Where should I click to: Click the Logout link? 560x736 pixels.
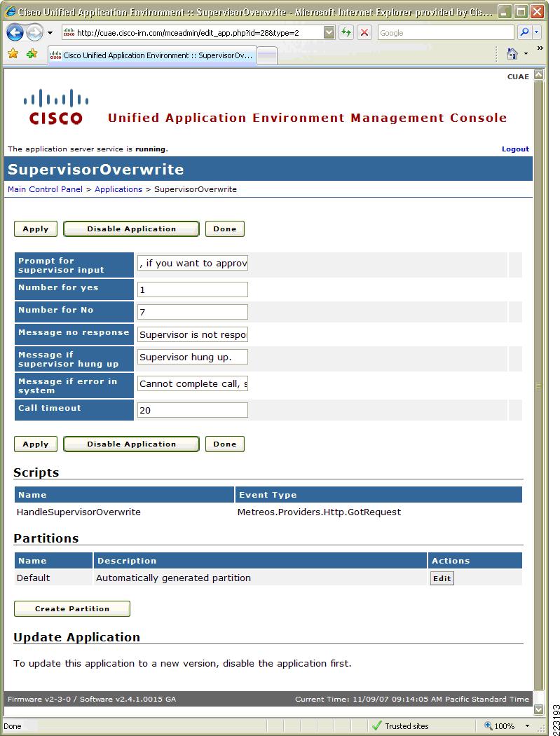515,149
